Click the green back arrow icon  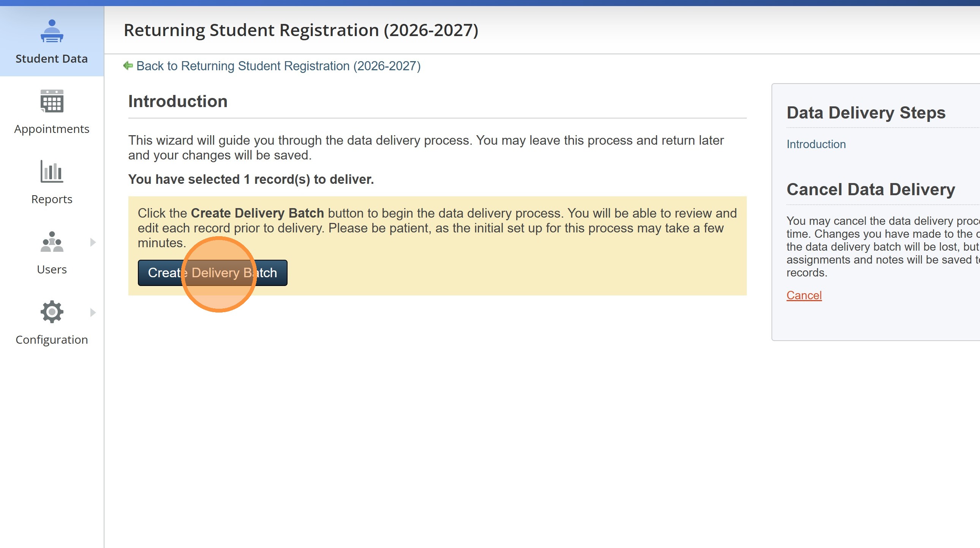(x=128, y=66)
